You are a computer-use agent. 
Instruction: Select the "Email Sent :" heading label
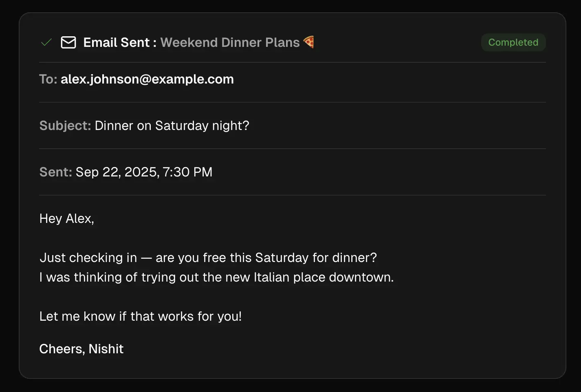120,42
